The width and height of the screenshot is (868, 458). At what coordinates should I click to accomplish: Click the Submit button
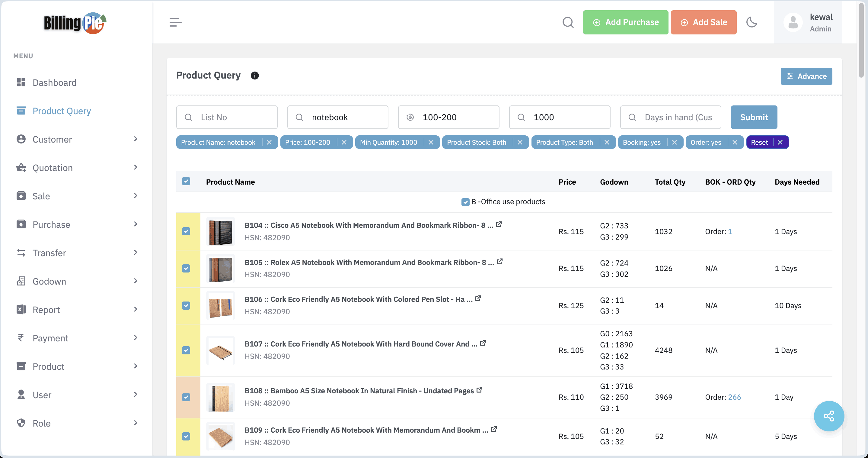[754, 117]
